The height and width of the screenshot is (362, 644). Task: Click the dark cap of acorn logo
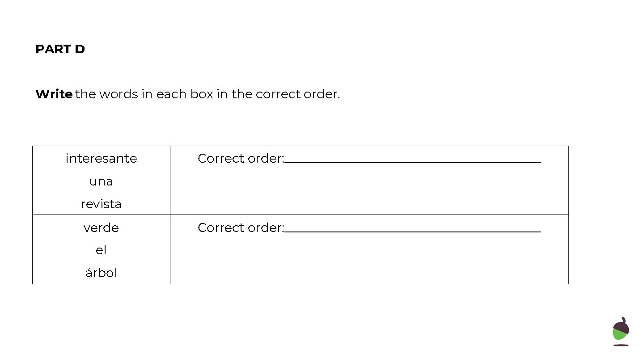(621, 325)
